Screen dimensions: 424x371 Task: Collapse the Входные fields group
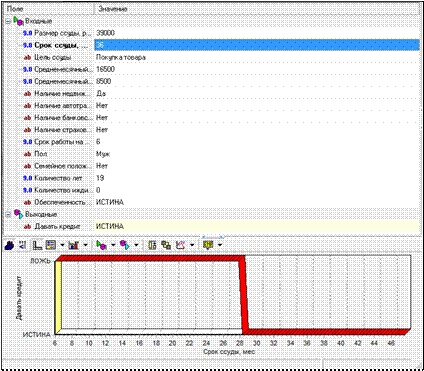tap(8, 21)
